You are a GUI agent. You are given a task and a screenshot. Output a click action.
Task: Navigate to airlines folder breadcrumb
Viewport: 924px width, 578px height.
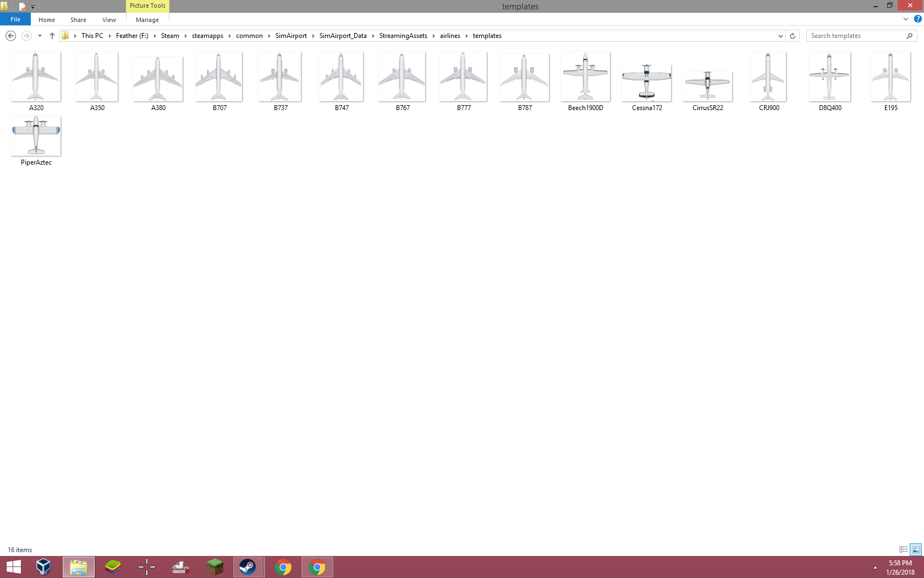coord(450,36)
